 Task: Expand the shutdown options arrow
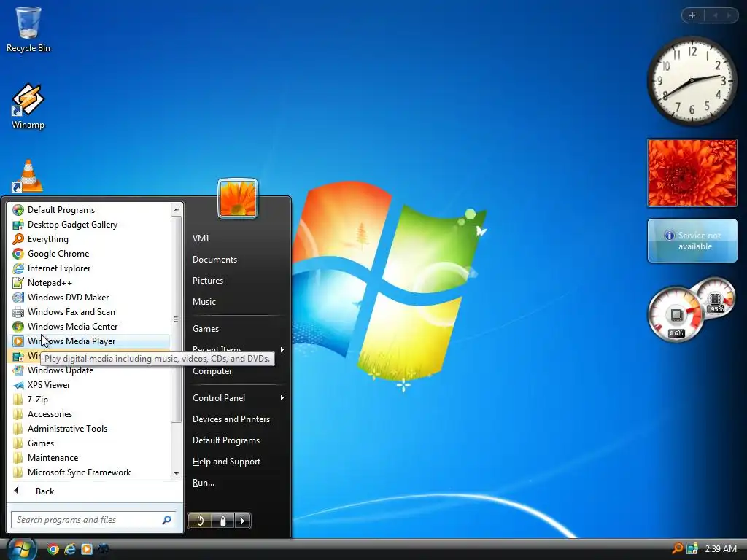pyautogui.click(x=243, y=521)
